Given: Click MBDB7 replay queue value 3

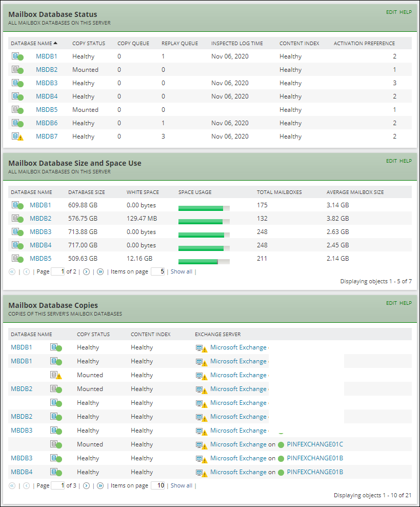Looking at the screenshot, I should point(163,136).
